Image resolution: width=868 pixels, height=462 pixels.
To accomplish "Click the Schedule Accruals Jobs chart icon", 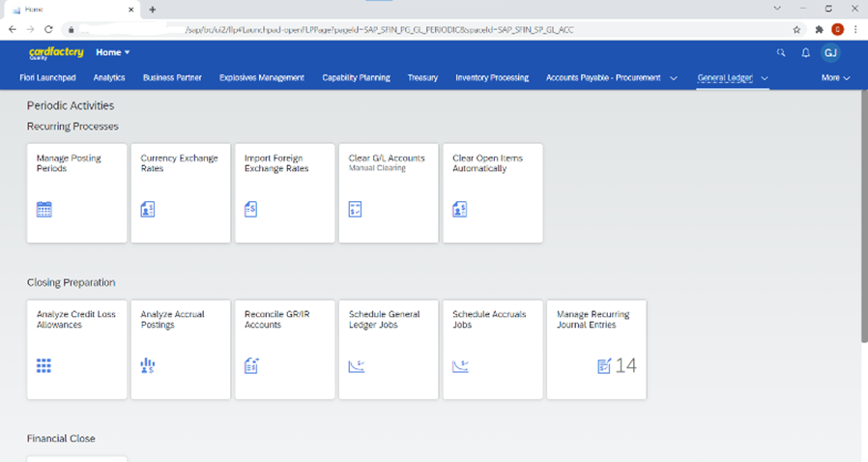I will point(460,366).
